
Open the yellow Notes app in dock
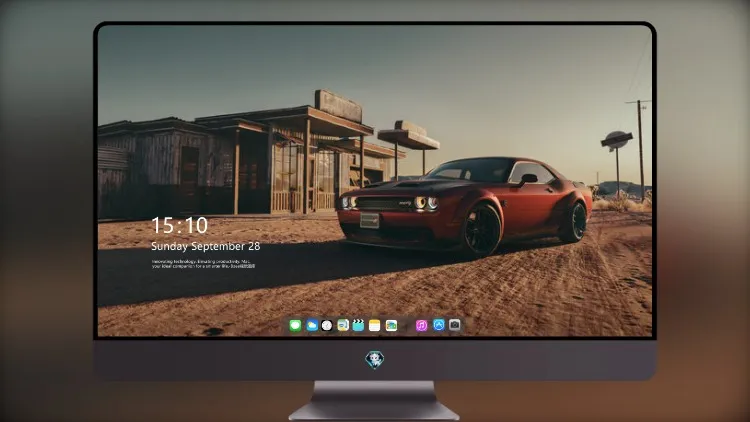pyautogui.click(x=375, y=326)
